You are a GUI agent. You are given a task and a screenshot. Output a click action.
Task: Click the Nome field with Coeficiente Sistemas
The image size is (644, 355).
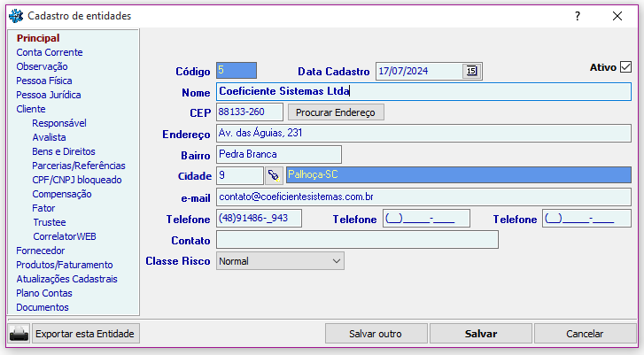(x=423, y=91)
